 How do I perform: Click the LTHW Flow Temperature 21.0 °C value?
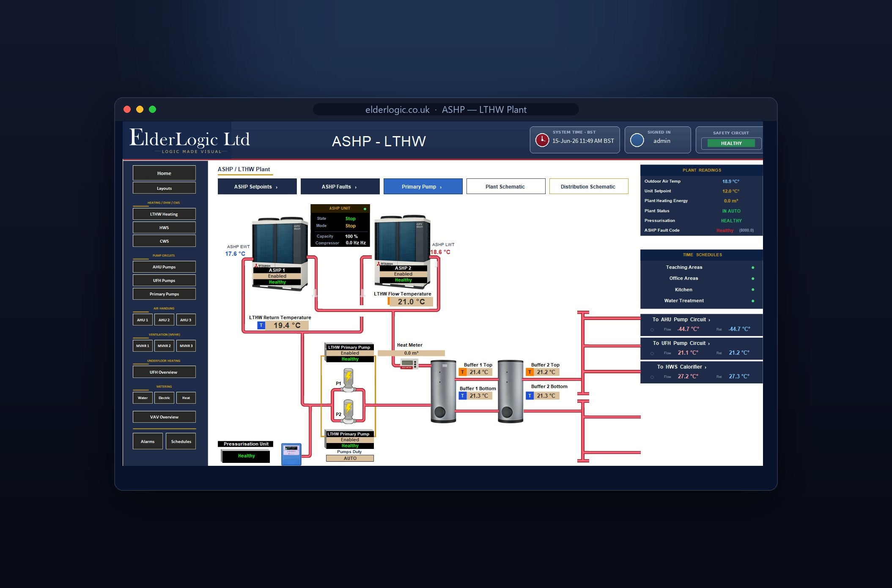click(411, 301)
